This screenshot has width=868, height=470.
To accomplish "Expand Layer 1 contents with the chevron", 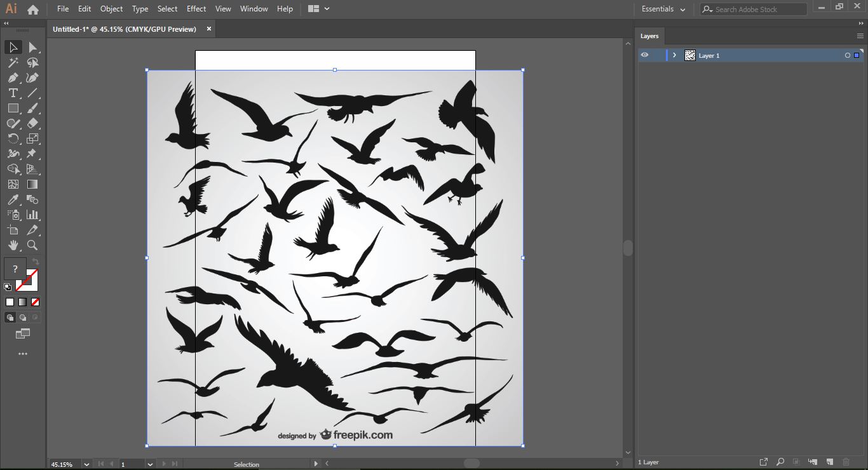I will click(x=674, y=56).
